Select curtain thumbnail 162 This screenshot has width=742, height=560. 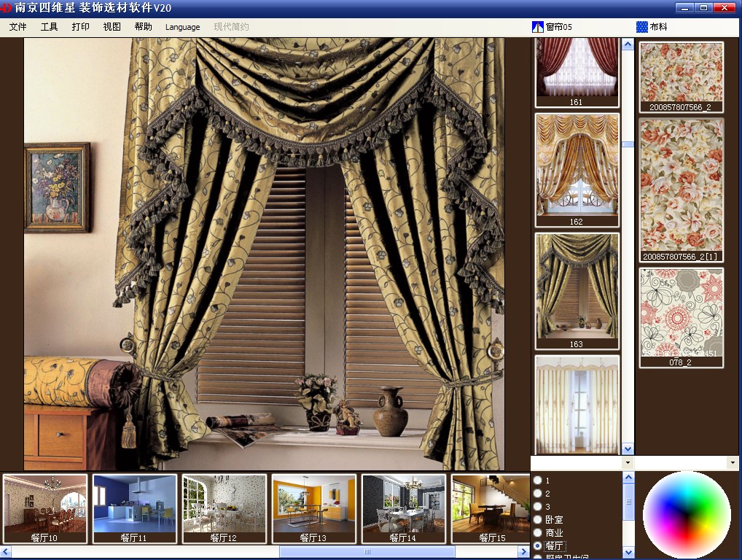click(x=577, y=170)
